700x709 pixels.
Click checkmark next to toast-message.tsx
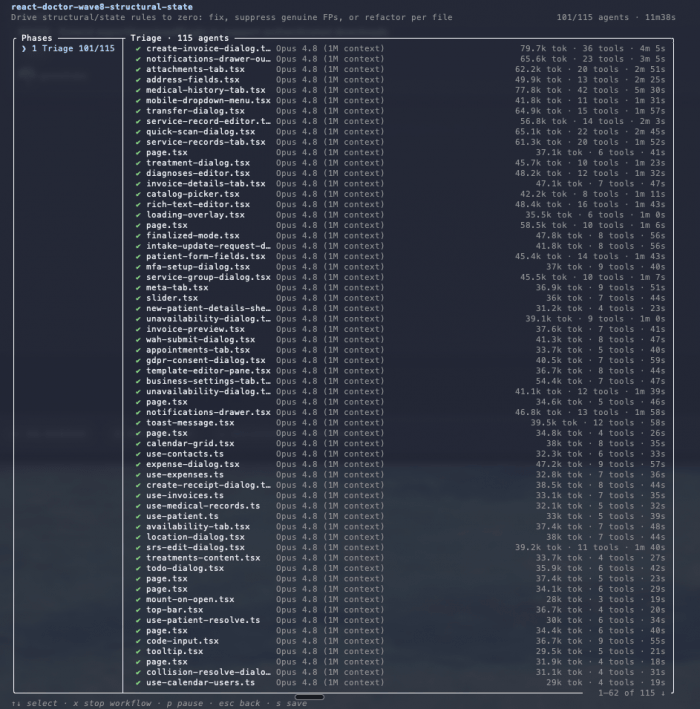[138, 423]
